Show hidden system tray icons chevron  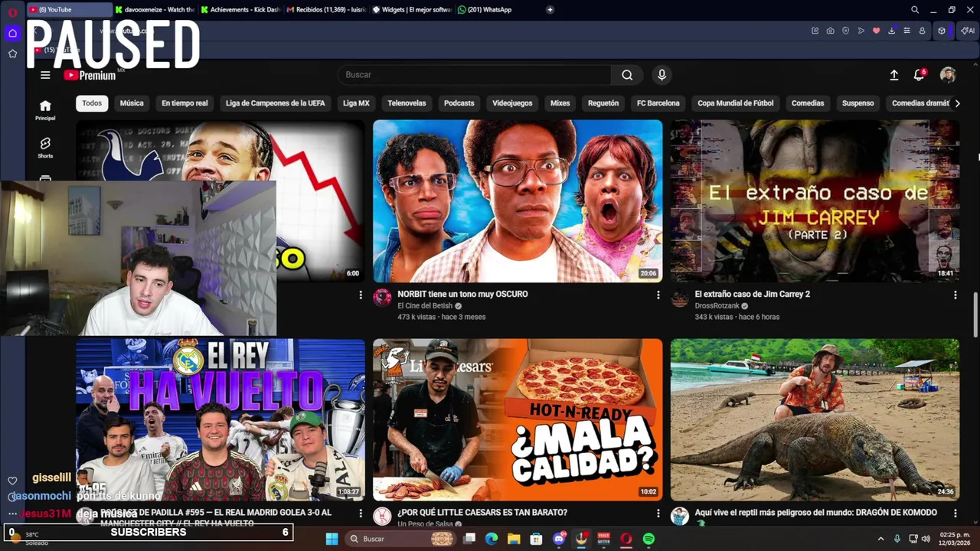tap(880, 539)
